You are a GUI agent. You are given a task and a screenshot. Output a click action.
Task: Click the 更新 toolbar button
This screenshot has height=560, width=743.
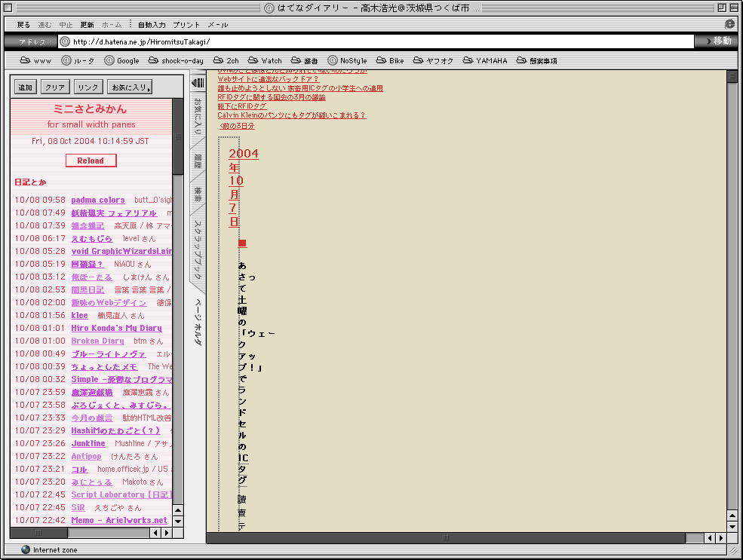point(88,25)
